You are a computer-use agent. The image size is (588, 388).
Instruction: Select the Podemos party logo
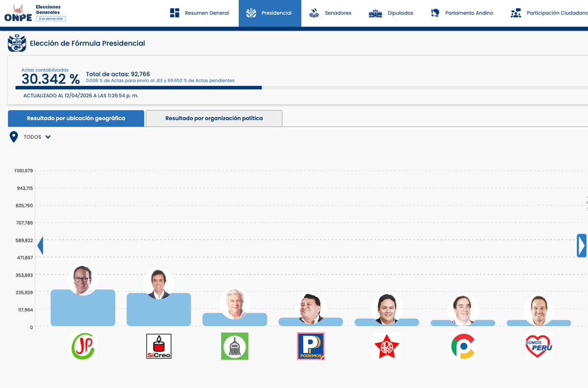[311, 346]
